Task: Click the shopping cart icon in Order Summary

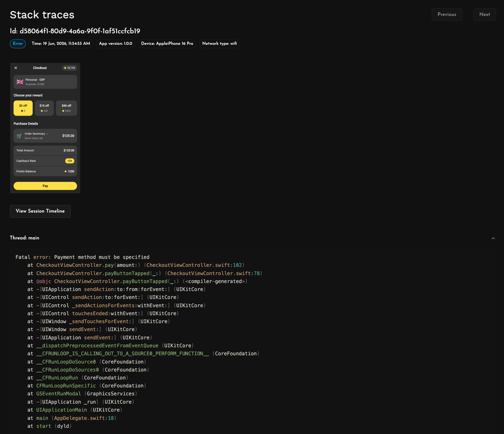Action: click(x=19, y=136)
